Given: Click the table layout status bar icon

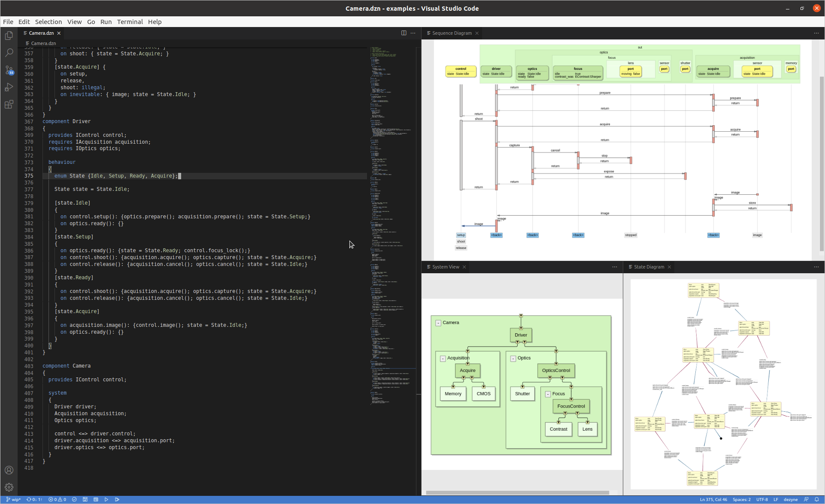Looking at the screenshot, I should (x=96, y=499).
